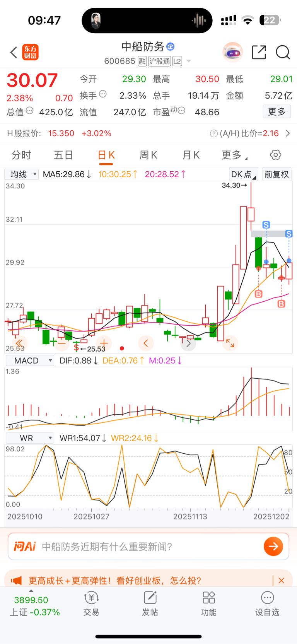
Task: Open the WR indicator dropdown
Action: 30,438
